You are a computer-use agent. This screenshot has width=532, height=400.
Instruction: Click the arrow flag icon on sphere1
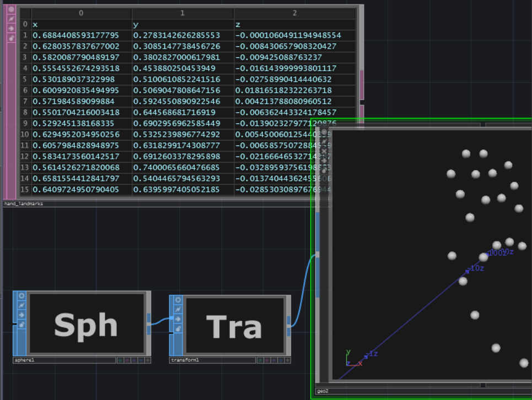point(22,314)
